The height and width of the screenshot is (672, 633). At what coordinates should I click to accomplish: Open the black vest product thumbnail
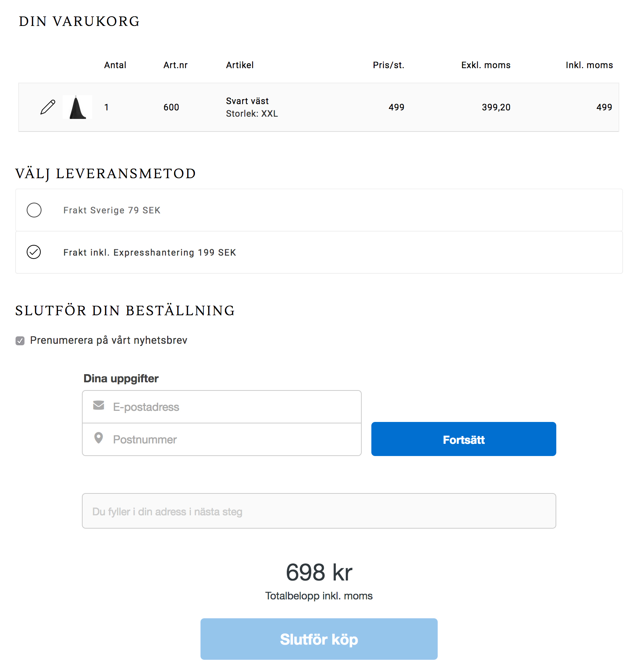click(77, 107)
